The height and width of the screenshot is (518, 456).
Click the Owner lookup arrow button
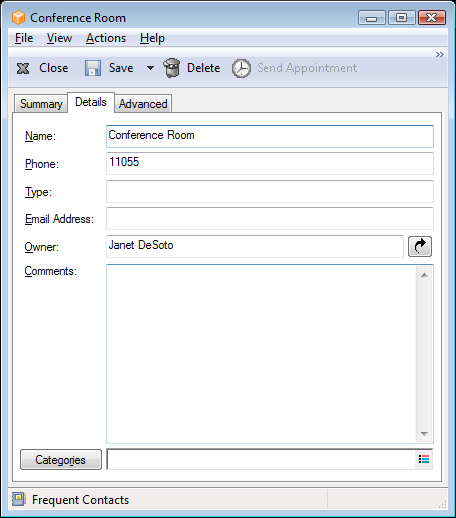click(x=420, y=247)
